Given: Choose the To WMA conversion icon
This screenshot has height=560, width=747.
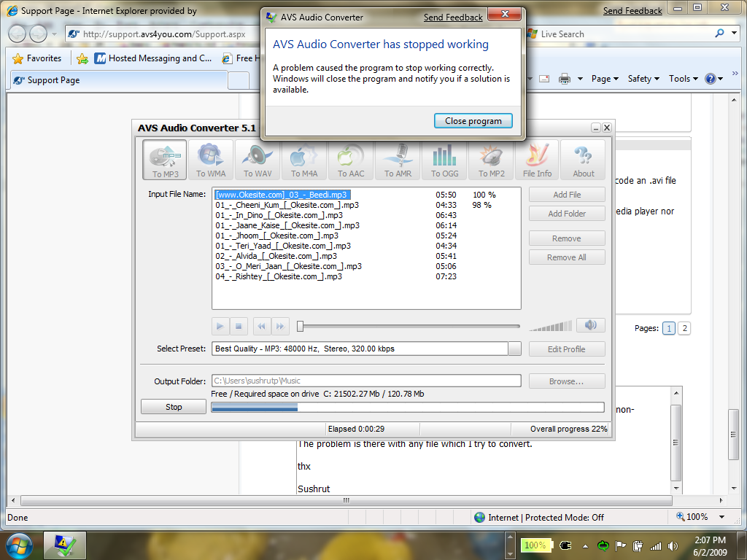Looking at the screenshot, I should point(211,160).
